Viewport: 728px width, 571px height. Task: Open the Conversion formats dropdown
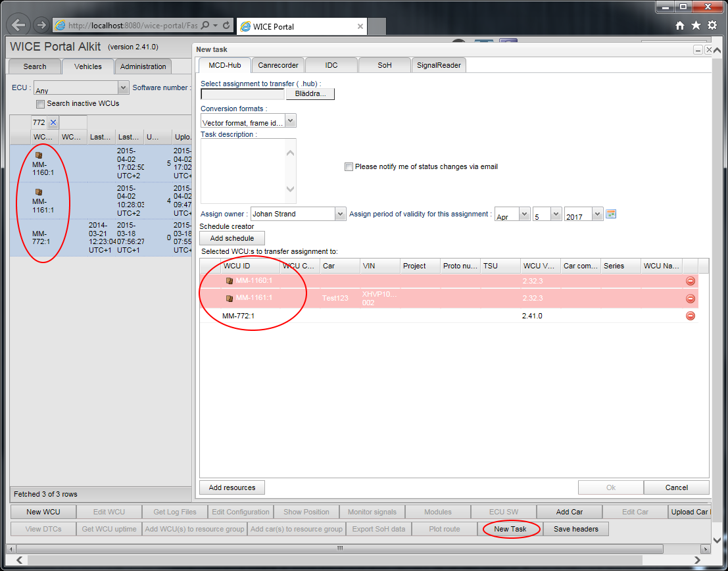click(291, 120)
